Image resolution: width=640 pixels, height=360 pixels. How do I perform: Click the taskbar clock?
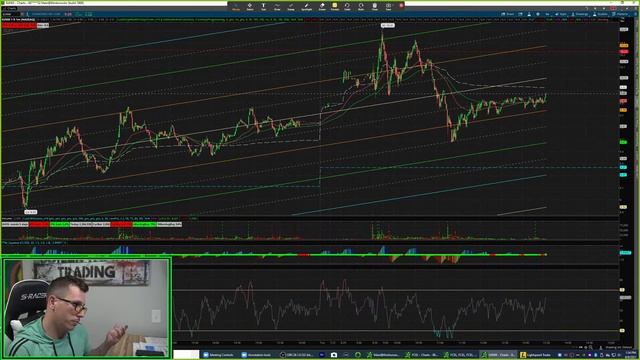tap(631, 355)
